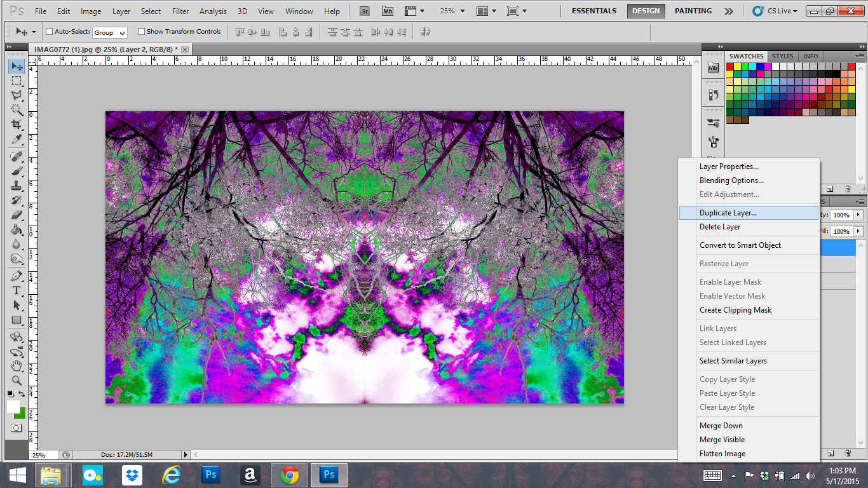The height and width of the screenshot is (488, 868).
Task: Open the Auto-Select Group dropdown
Action: 110,32
